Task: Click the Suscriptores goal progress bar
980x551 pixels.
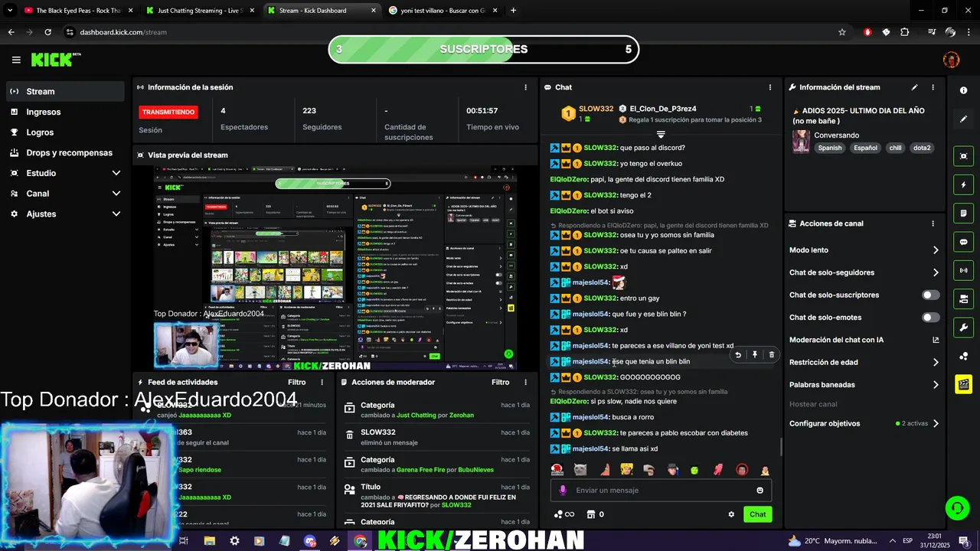Action: point(483,50)
